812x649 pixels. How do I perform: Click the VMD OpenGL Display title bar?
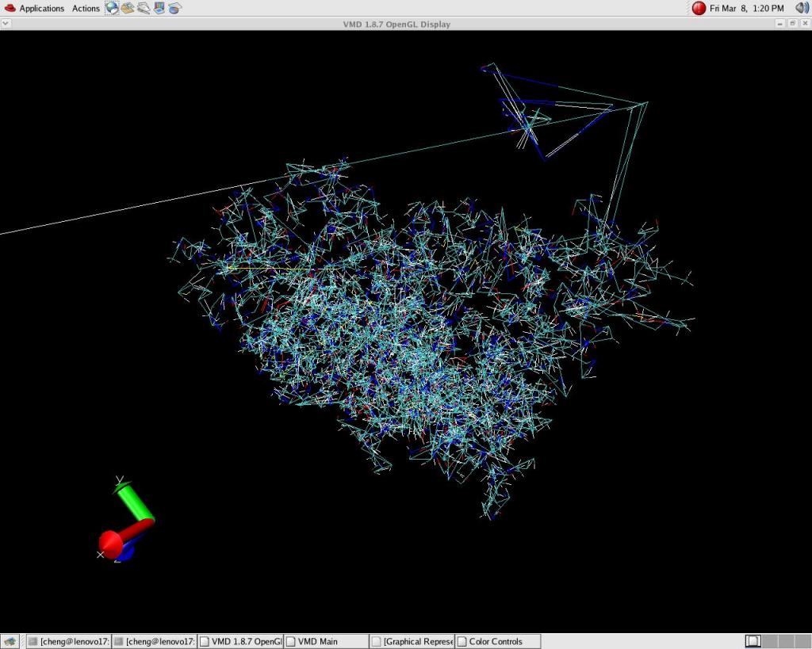click(x=396, y=24)
